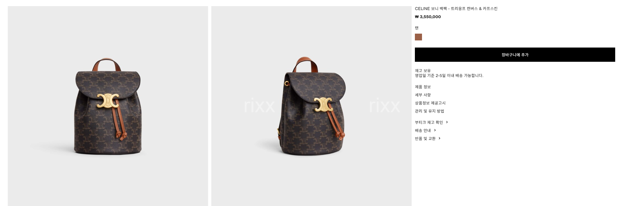
Task: Open the 상품정보 제공고시 section
Action: point(430,103)
